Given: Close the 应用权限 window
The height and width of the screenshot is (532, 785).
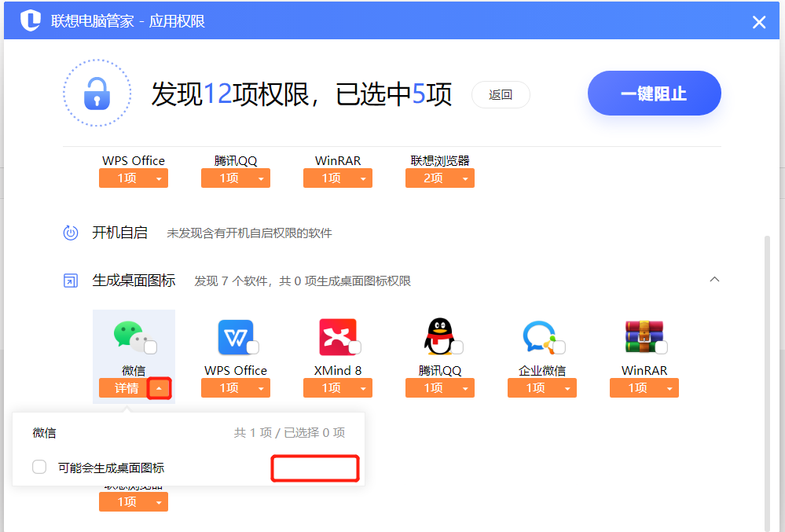Looking at the screenshot, I should 759,22.
